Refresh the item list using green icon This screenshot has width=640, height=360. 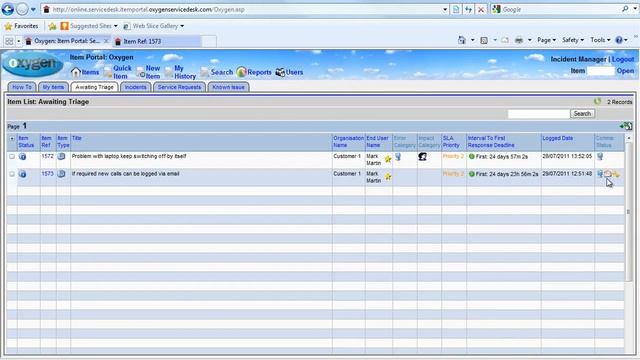click(598, 101)
